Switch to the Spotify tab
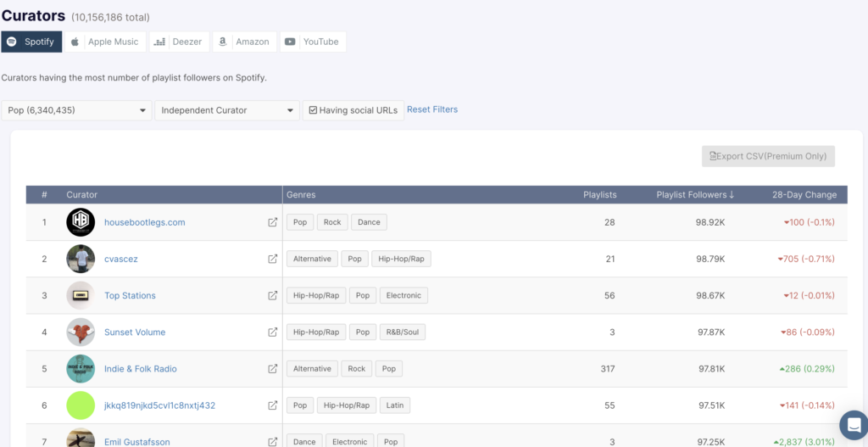Screen dimensions: 868x447 click(31, 42)
